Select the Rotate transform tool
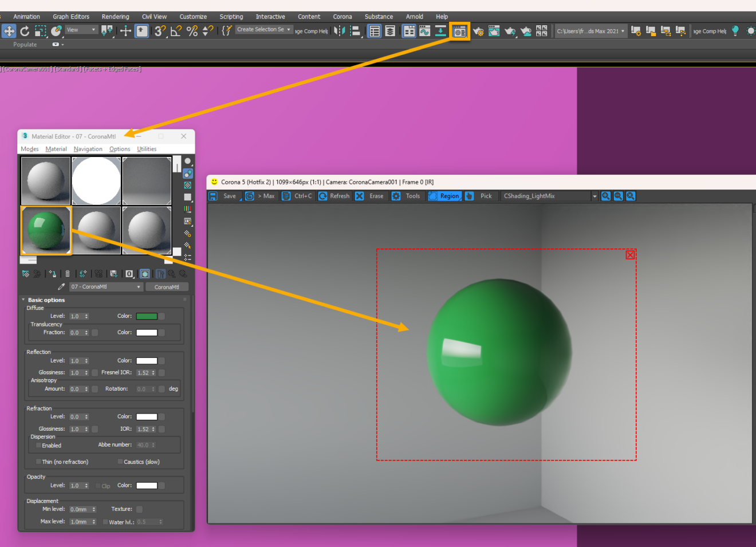This screenshot has width=756, height=547. click(25, 31)
